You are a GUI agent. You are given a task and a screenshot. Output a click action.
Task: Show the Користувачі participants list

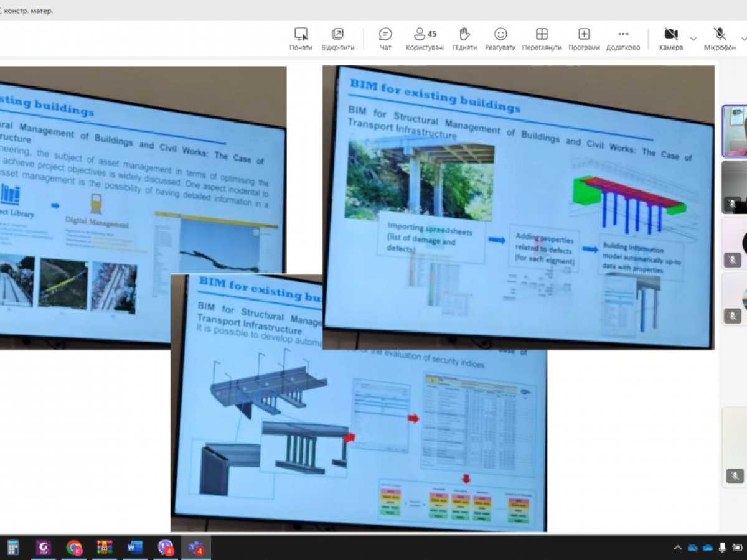coord(425,39)
